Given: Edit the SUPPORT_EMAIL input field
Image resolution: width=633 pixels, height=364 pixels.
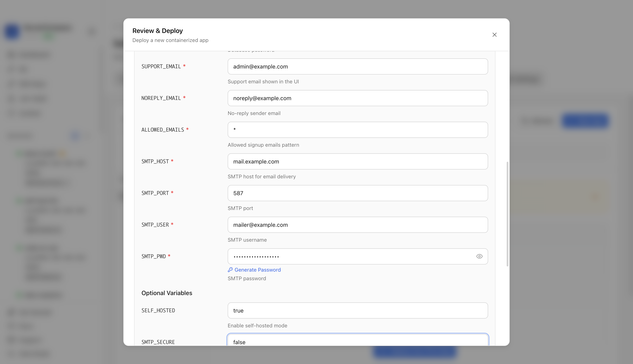Looking at the screenshot, I should click(x=357, y=67).
